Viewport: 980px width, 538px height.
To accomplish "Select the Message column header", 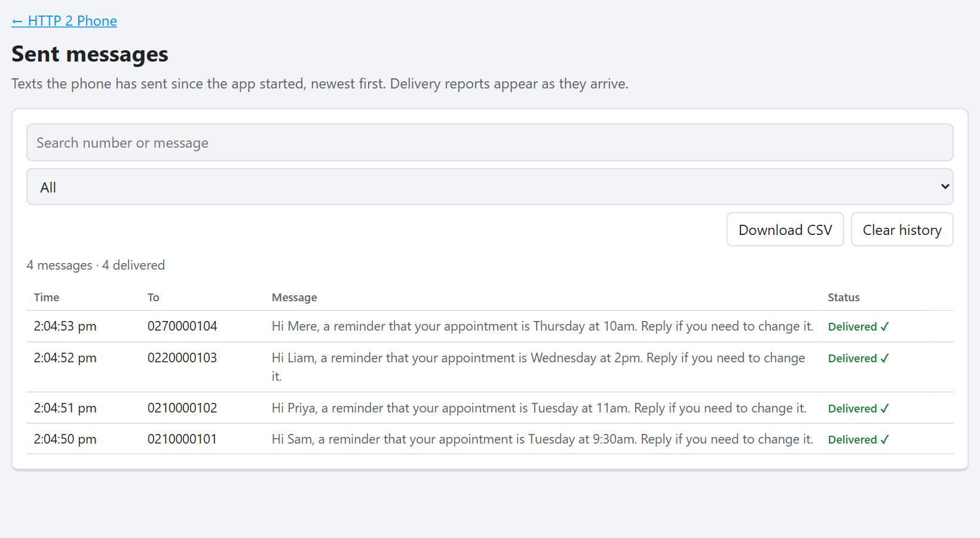I will (x=295, y=298).
